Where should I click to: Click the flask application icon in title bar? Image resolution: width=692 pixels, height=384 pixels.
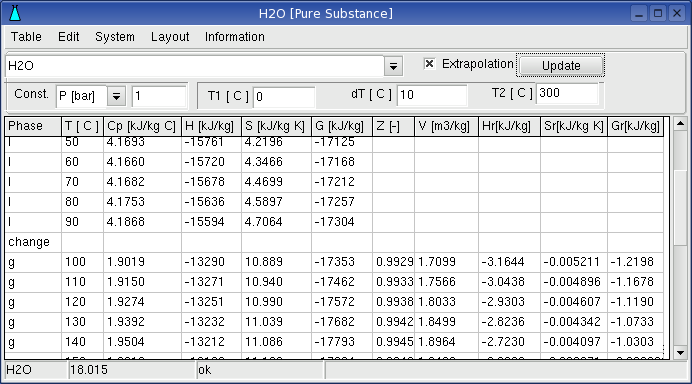(x=15, y=13)
